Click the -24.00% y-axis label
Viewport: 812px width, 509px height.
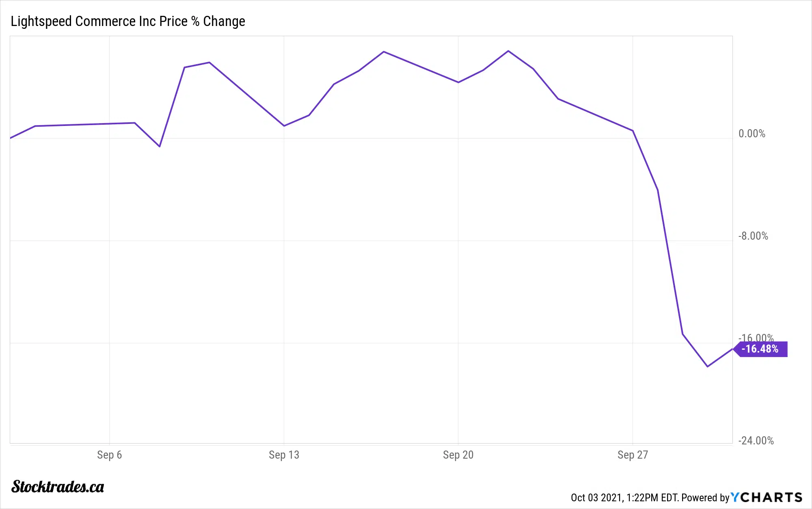click(756, 441)
